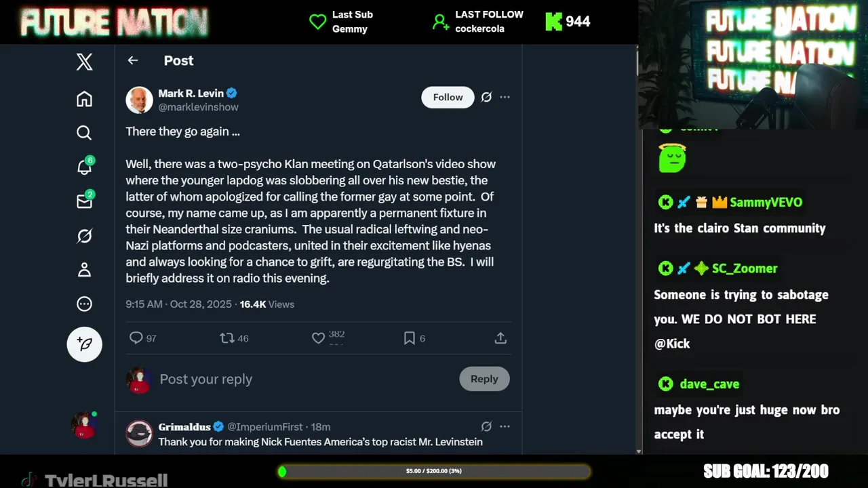The width and height of the screenshot is (868, 488).
Task: Bookmark the Mark R. Levin post
Action: (x=410, y=338)
